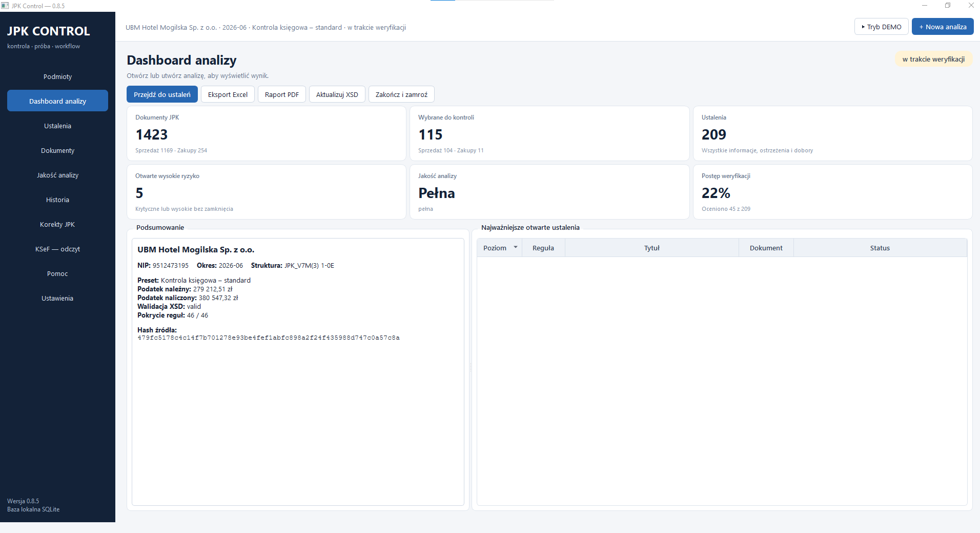Click Zakończ i zamroź button

pyautogui.click(x=401, y=94)
